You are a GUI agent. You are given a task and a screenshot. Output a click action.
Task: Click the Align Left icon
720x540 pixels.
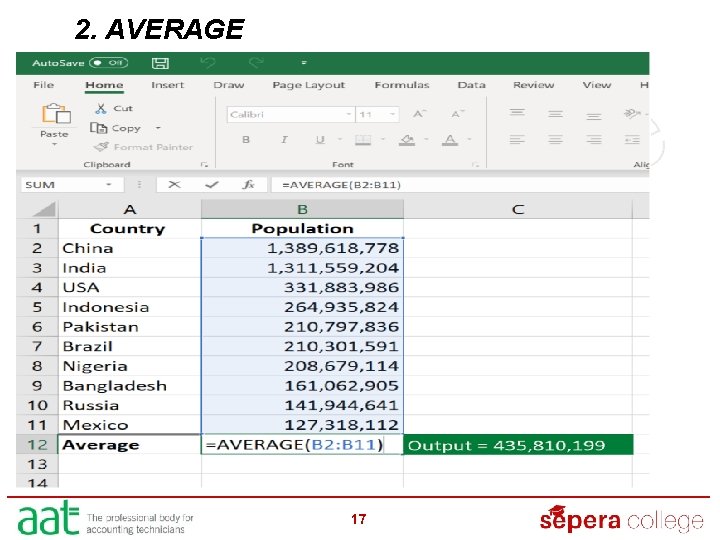point(517,139)
